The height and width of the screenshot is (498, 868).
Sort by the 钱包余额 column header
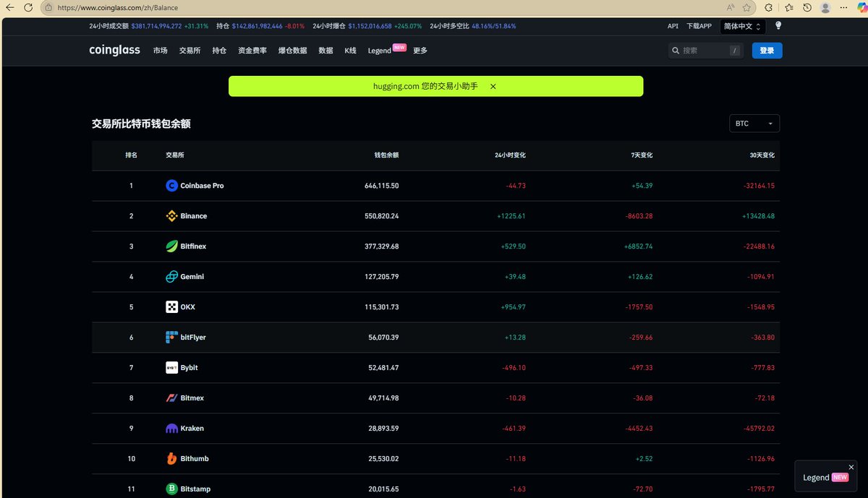[x=386, y=155]
